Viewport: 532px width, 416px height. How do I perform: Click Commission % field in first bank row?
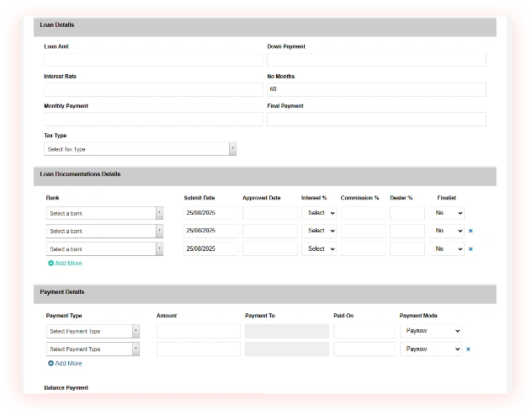(364, 213)
